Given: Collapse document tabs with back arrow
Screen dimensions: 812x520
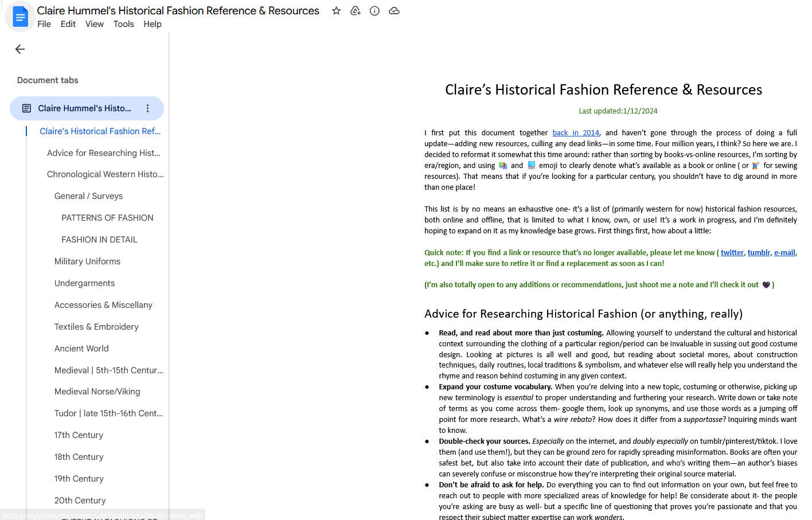Looking at the screenshot, I should pyautogui.click(x=20, y=49).
